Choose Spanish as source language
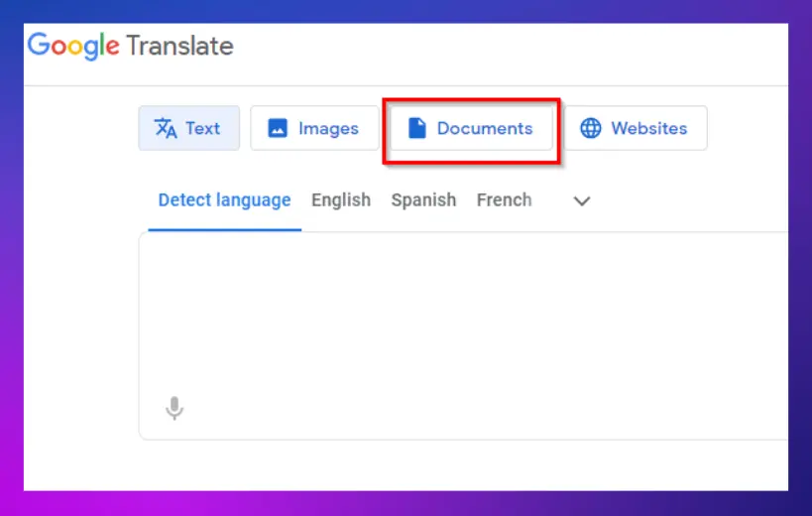The image size is (812, 516). pos(423,200)
